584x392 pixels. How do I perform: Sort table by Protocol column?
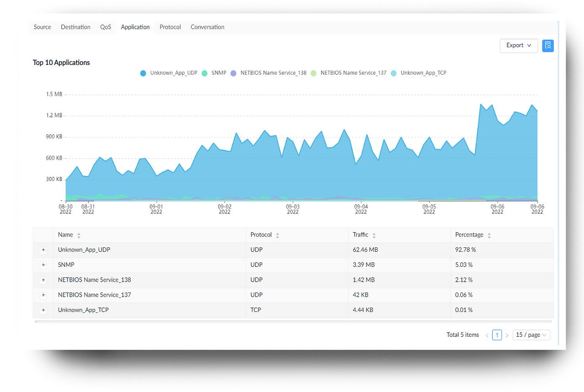pyautogui.click(x=277, y=236)
